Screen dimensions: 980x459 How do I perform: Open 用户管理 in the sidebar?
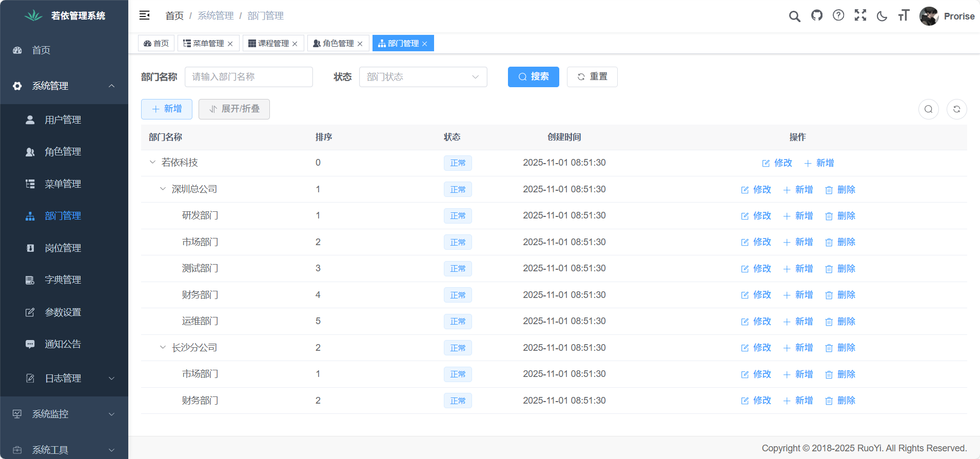(x=63, y=120)
